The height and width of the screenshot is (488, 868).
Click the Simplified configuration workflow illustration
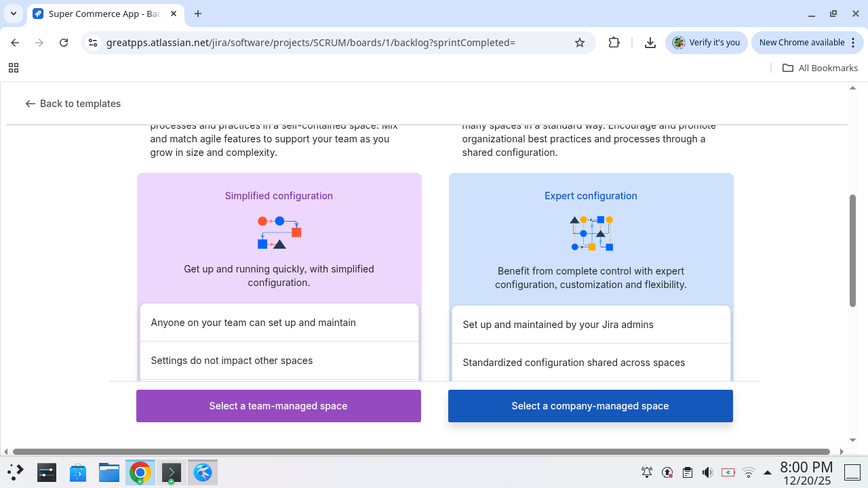(x=279, y=232)
